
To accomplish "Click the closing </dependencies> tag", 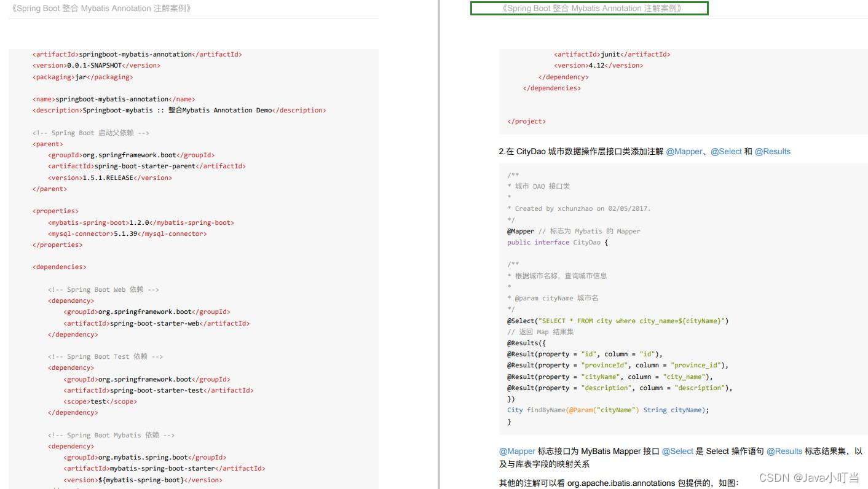I will [552, 88].
